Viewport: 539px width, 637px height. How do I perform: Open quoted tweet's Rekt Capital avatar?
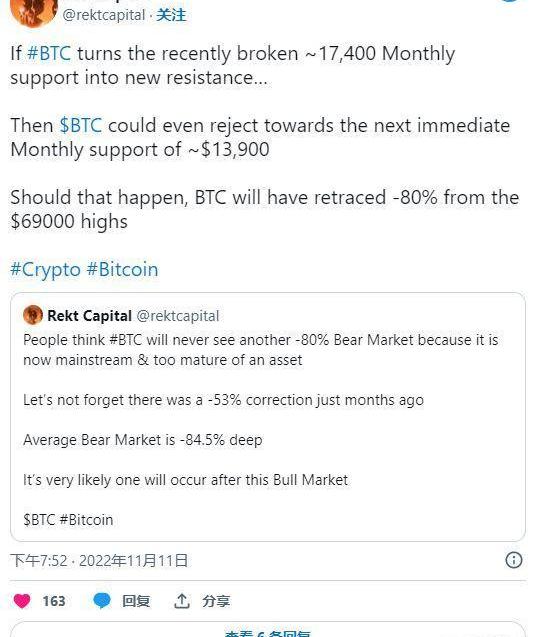pyautogui.click(x=33, y=315)
